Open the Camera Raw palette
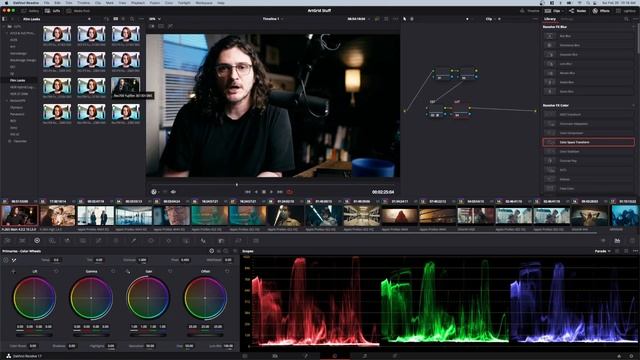The height and width of the screenshot is (360, 640). coord(7,241)
